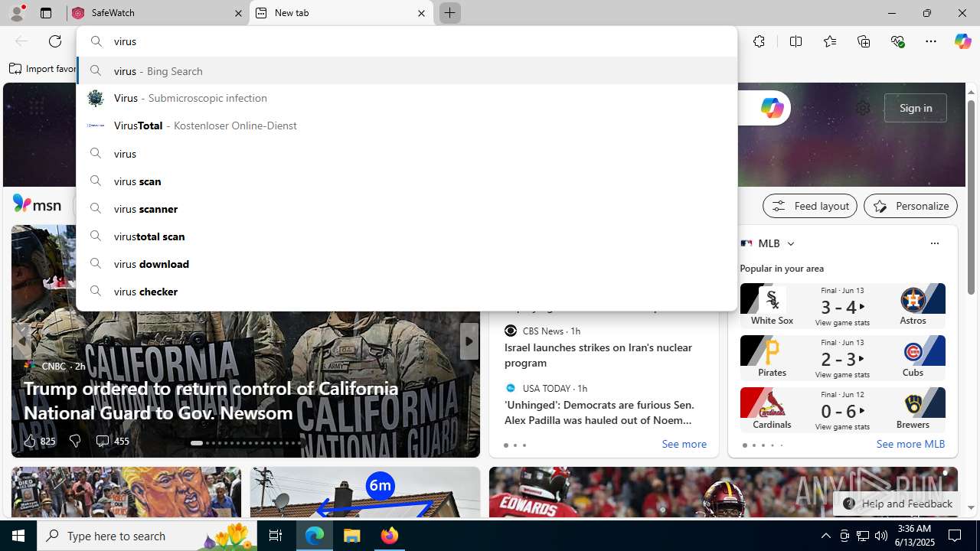Click the Personalize button

pos(910,206)
